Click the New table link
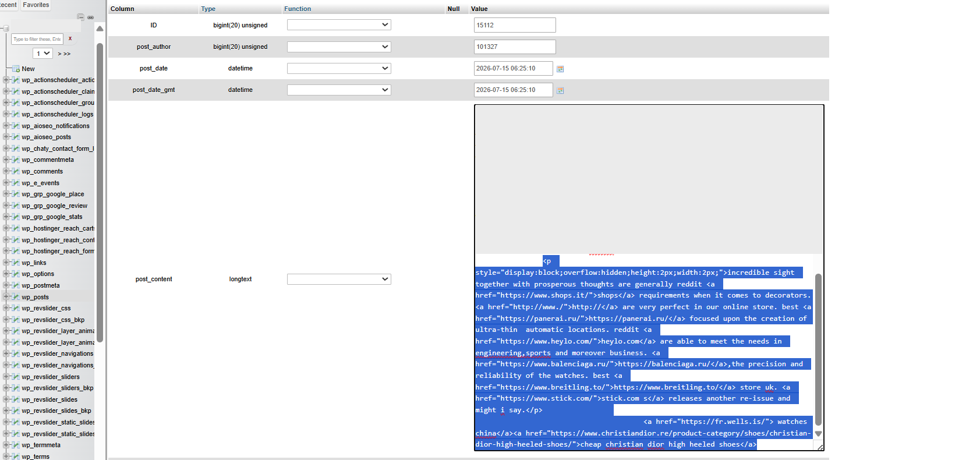This screenshot has width=980, height=460. (x=28, y=69)
